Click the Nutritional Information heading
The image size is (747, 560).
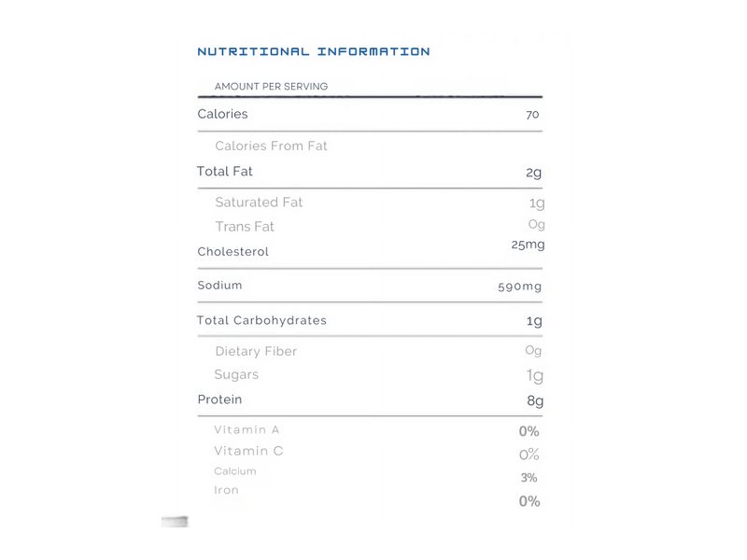tap(314, 51)
